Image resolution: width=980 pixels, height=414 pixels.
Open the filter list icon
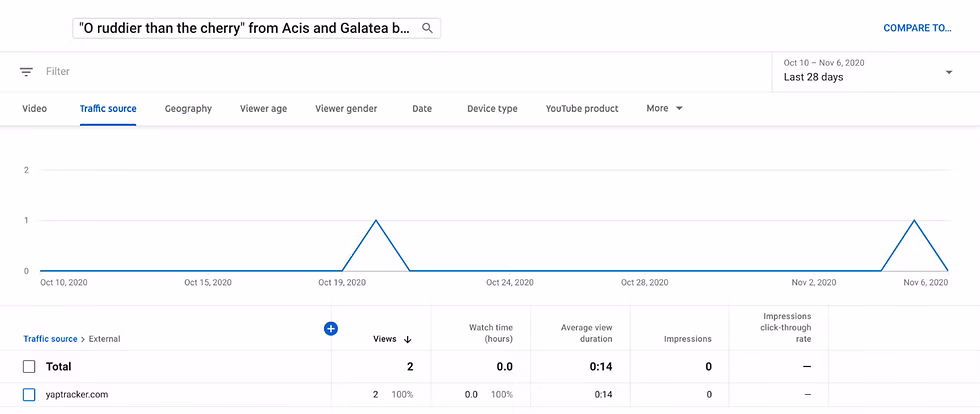[x=26, y=72]
